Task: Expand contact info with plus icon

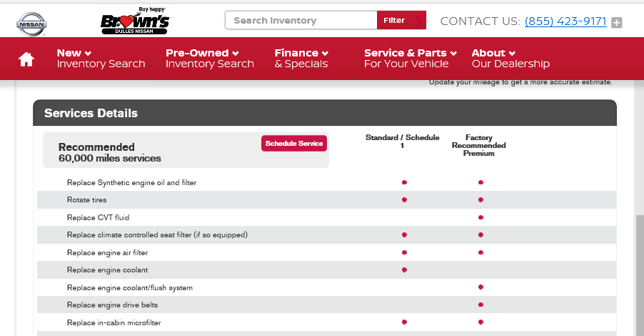Action: coord(616,23)
